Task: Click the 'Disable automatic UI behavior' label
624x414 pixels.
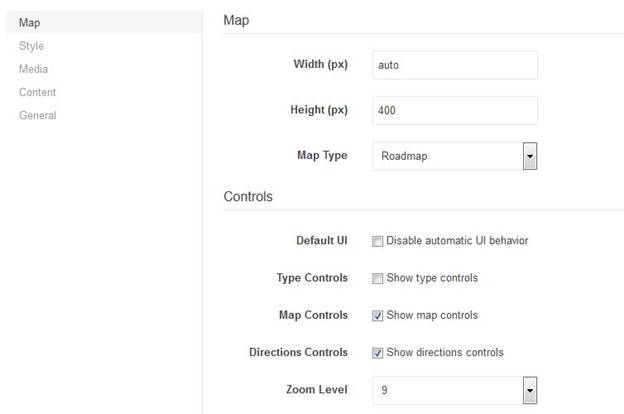Action: pos(457,240)
